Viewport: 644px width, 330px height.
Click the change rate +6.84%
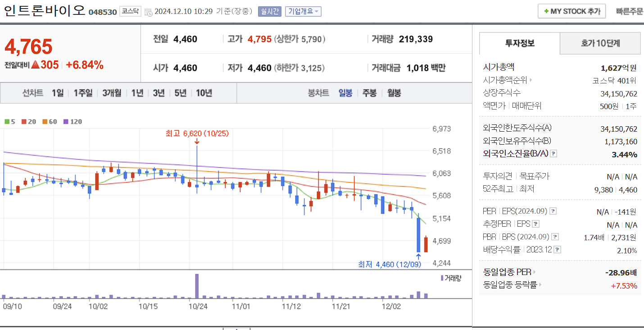click(x=85, y=65)
